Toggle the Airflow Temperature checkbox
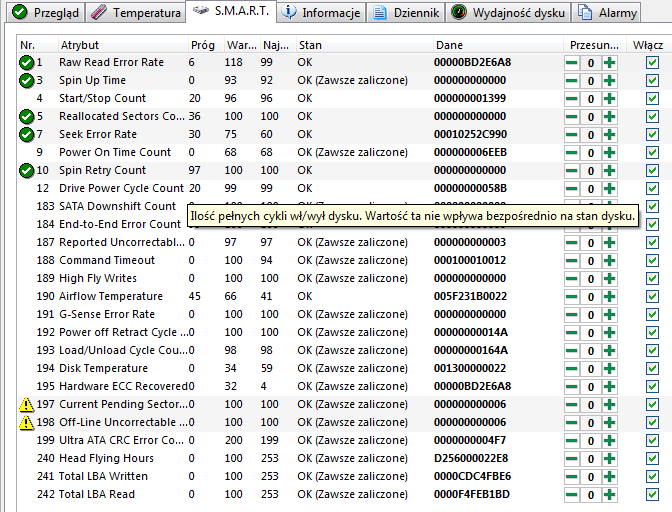The image size is (672, 512). 652,297
